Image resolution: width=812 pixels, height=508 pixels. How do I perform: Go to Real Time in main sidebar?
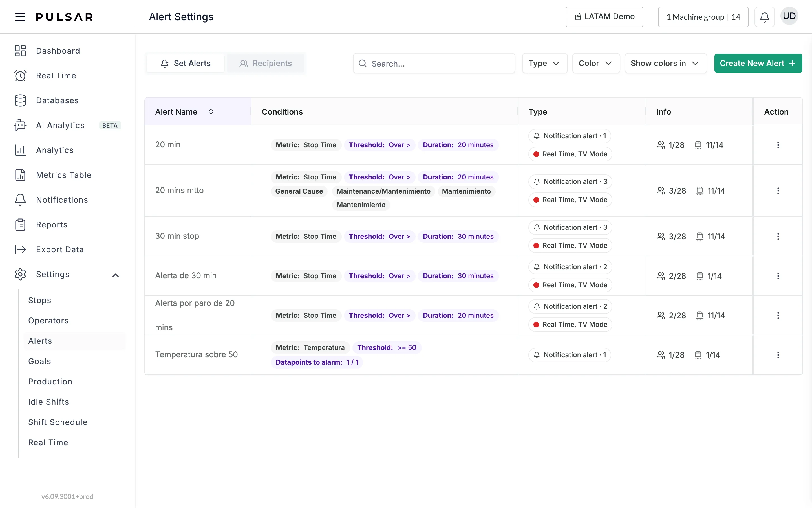[x=56, y=76]
